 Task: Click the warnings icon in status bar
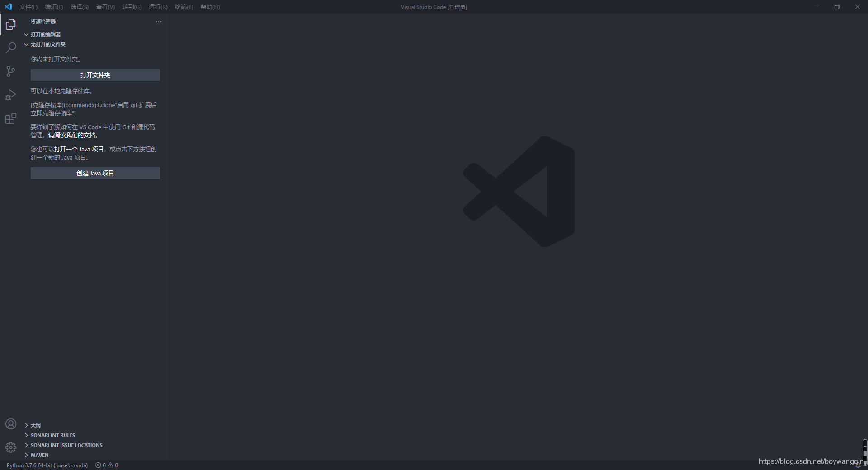tap(110, 465)
